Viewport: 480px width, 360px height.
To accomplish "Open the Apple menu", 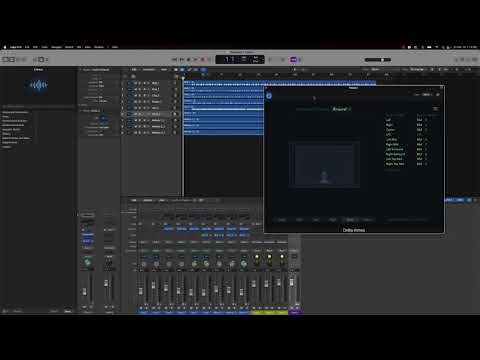I will 5,47.
